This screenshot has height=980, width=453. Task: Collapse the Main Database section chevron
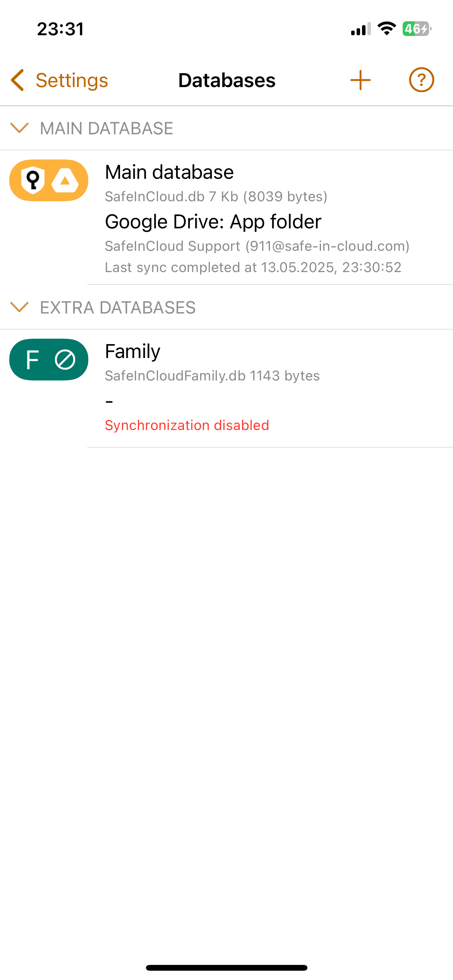coord(19,128)
